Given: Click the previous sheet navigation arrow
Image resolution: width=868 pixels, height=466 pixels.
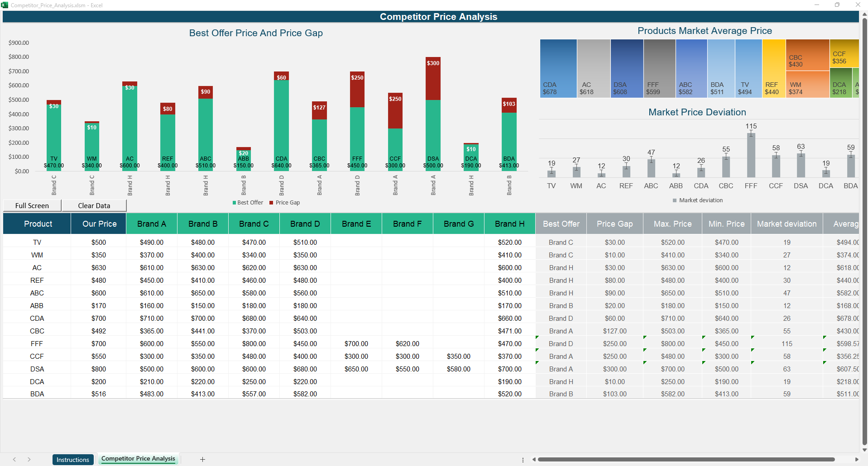Looking at the screenshot, I should (x=14, y=459).
